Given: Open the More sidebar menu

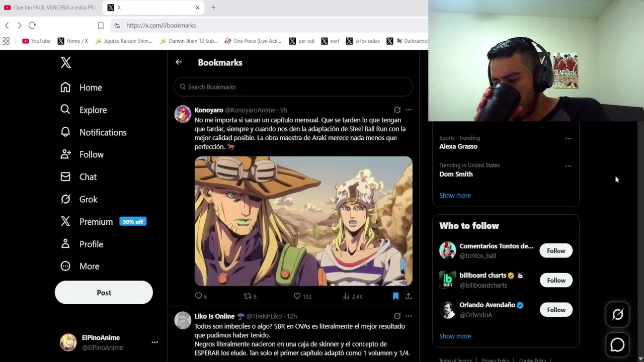Looking at the screenshot, I should 80,266.
